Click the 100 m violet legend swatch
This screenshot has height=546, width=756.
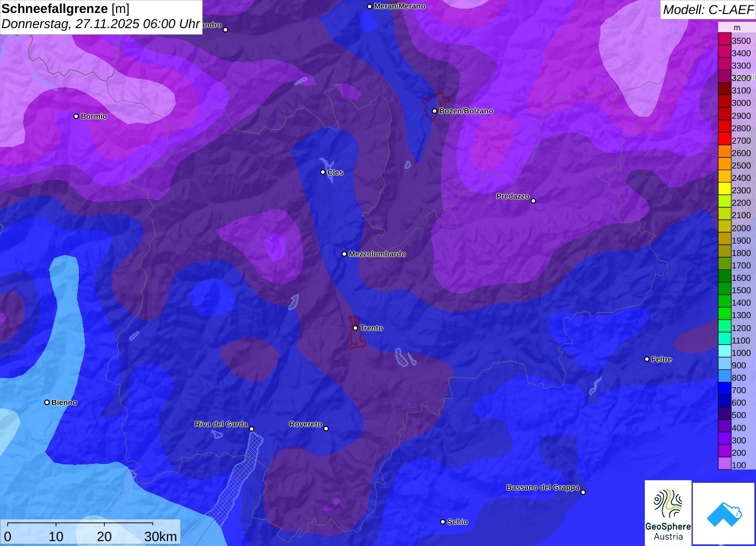pyautogui.click(x=725, y=463)
